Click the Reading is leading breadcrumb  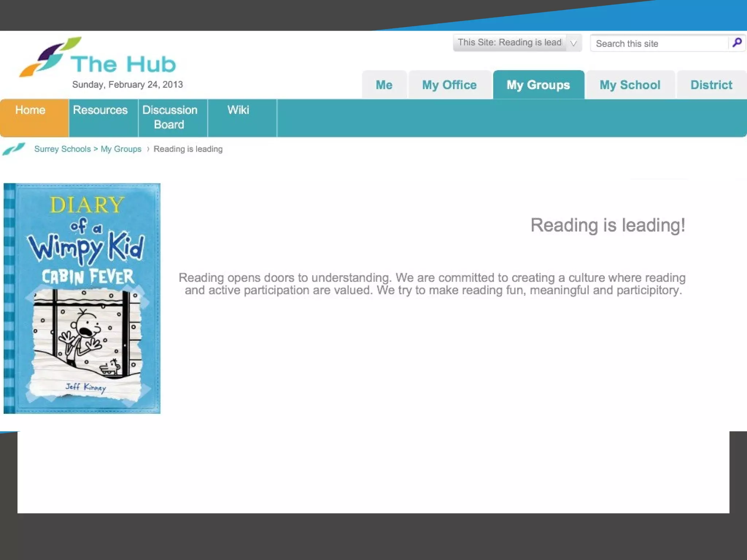(188, 149)
